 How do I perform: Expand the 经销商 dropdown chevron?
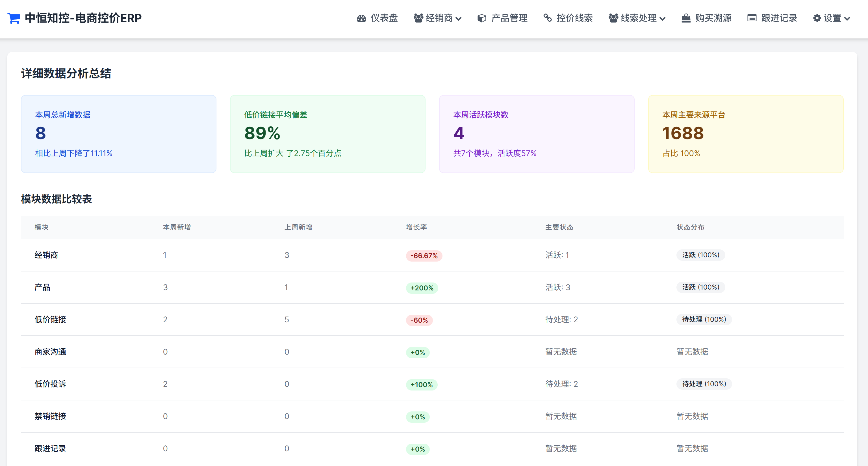pos(458,19)
